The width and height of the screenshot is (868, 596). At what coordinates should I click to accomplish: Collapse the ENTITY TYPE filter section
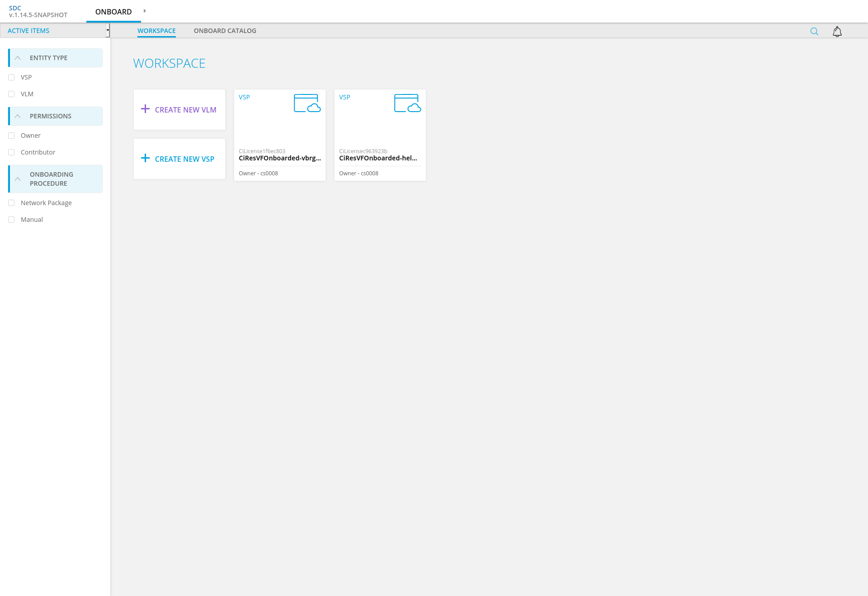18,58
